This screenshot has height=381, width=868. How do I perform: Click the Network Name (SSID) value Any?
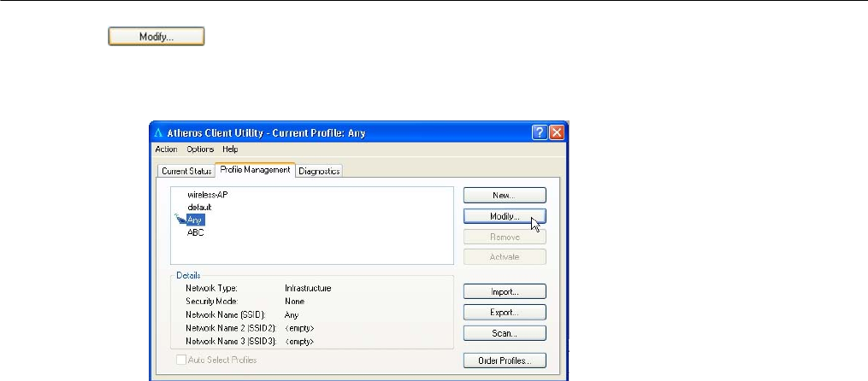(x=292, y=314)
